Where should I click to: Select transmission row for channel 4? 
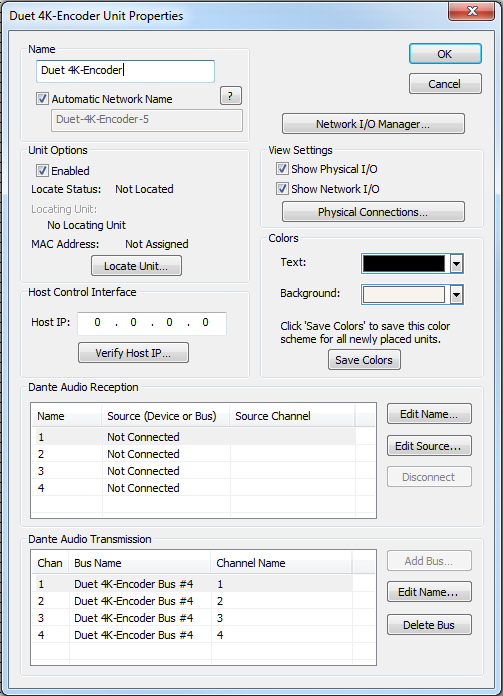point(193,635)
